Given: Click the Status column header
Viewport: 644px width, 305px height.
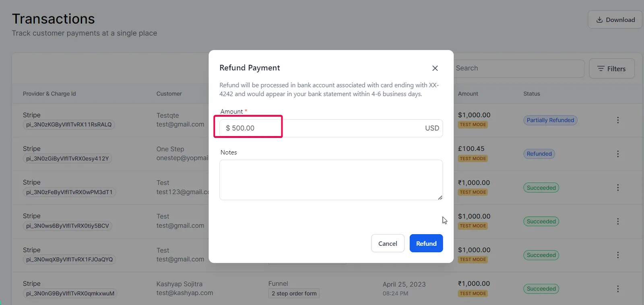Looking at the screenshot, I should click(532, 94).
